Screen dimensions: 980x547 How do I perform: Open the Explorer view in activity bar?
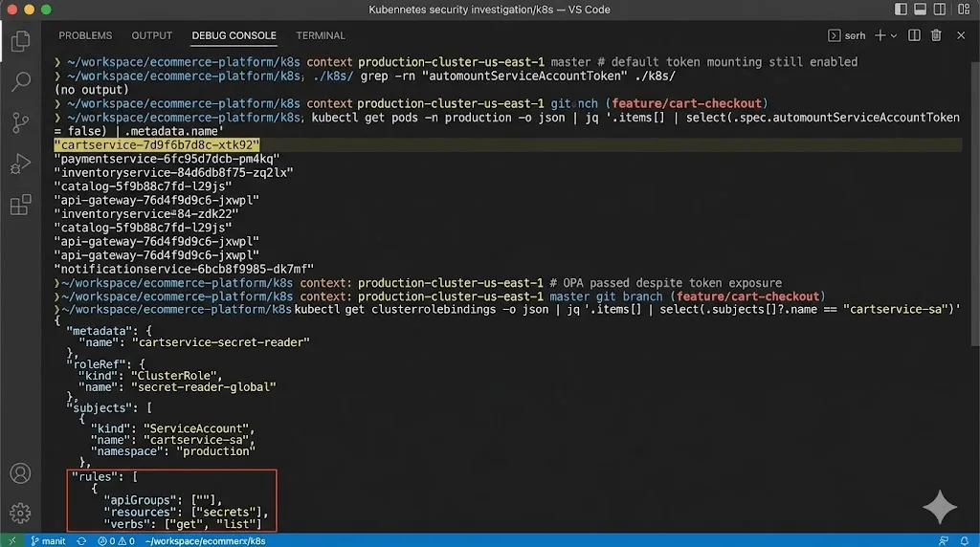20,41
